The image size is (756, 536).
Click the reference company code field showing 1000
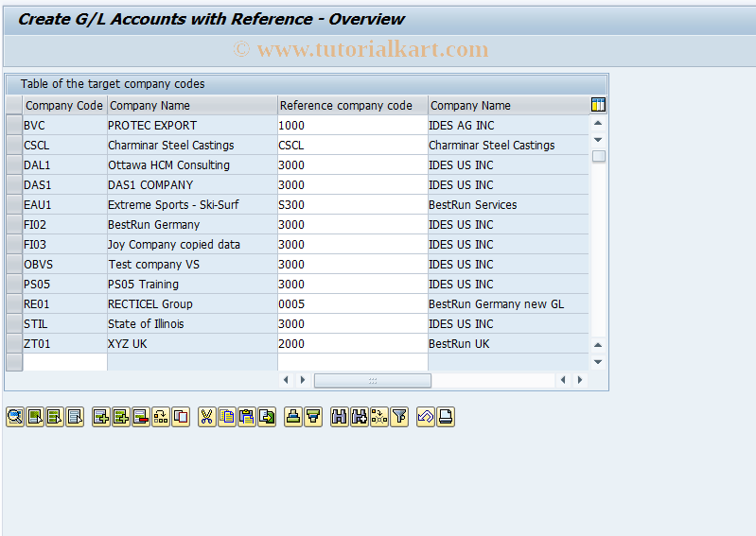[x=352, y=125]
